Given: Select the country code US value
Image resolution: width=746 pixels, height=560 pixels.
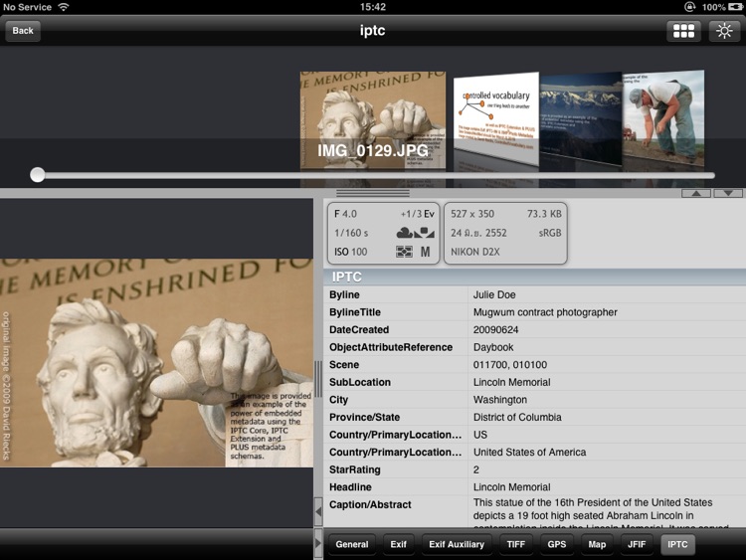Looking at the screenshot, I should coord(480,435).
